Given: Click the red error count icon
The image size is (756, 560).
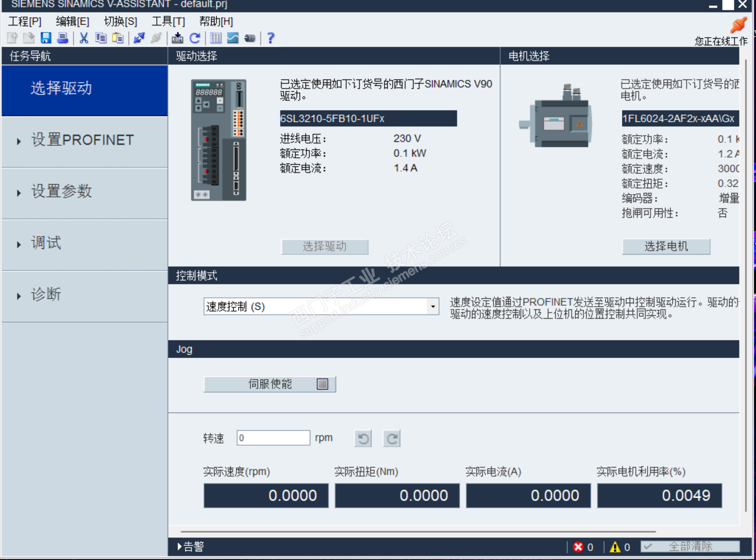Looking at the screenshot, I should pos(578,547).
